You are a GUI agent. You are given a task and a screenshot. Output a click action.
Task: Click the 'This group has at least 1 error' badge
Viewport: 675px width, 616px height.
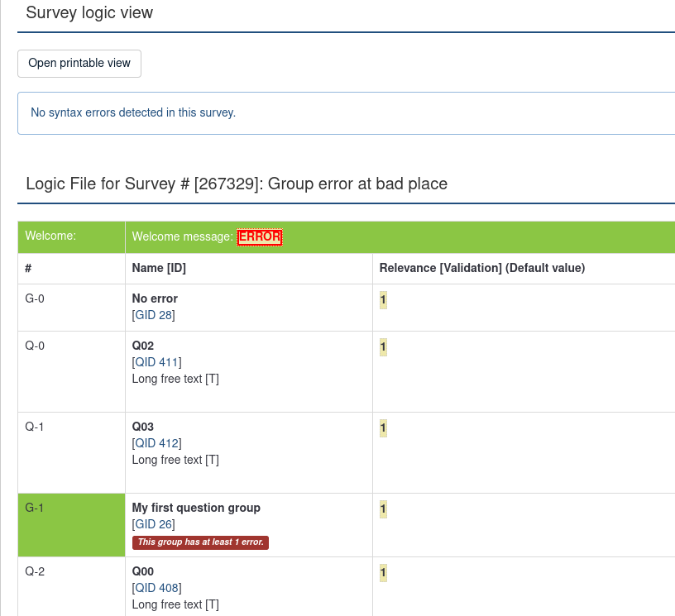[201, 542]
